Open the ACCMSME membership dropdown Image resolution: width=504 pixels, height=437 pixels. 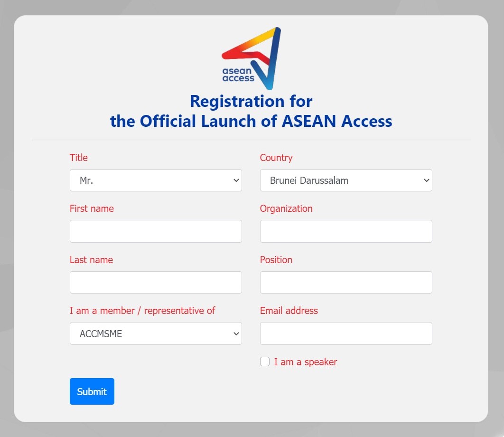(x=156, y=333)
